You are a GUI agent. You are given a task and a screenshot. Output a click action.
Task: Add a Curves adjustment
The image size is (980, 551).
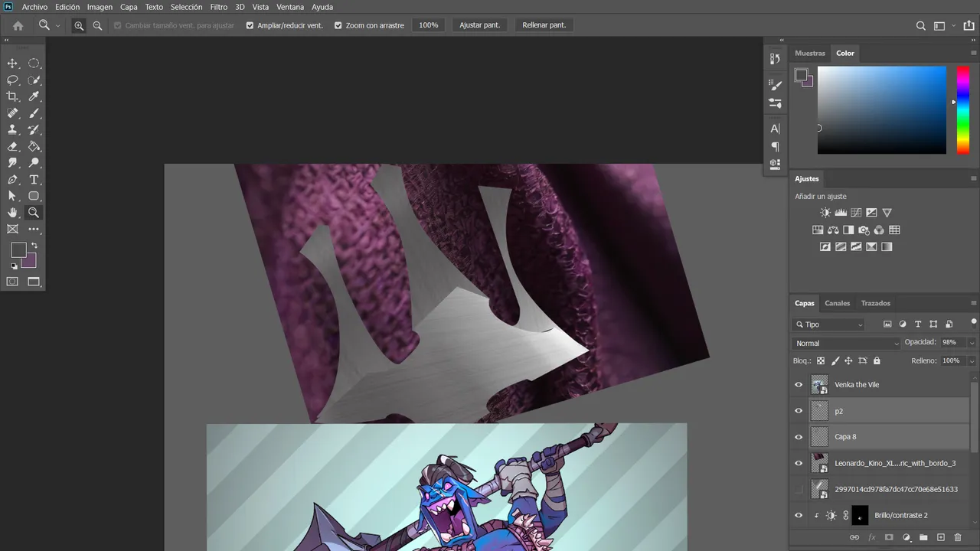tap(856, 213)
